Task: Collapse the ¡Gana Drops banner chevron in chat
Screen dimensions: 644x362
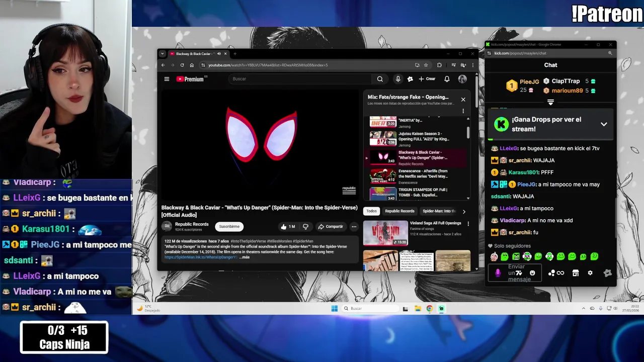Action: point(604,124)
